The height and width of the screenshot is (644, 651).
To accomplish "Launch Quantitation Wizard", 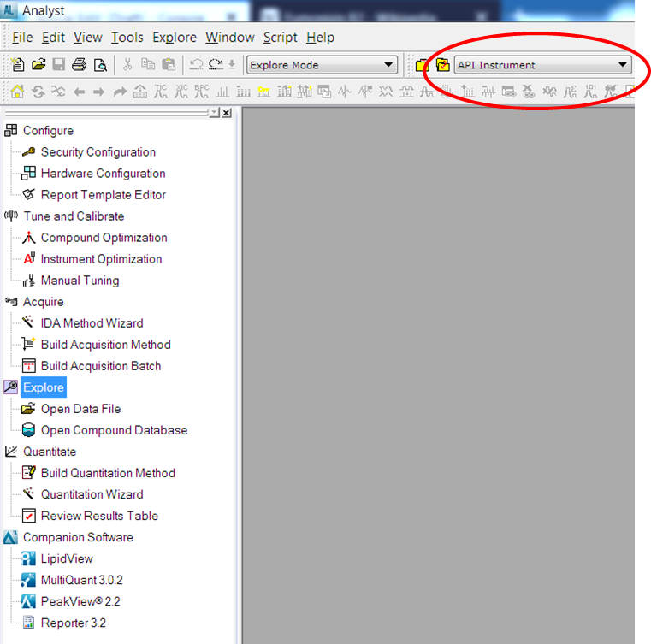I will tap(92, 494).
